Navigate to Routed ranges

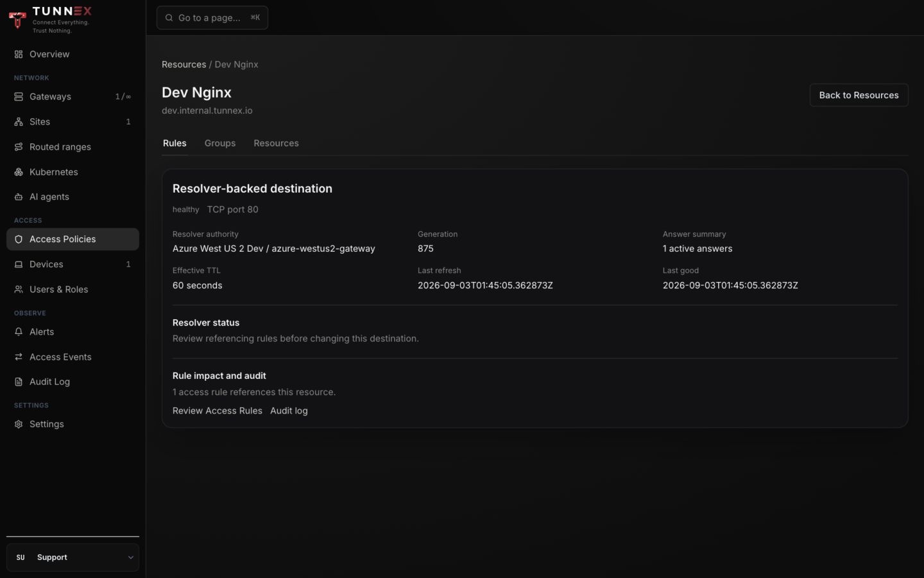point(73,147)
